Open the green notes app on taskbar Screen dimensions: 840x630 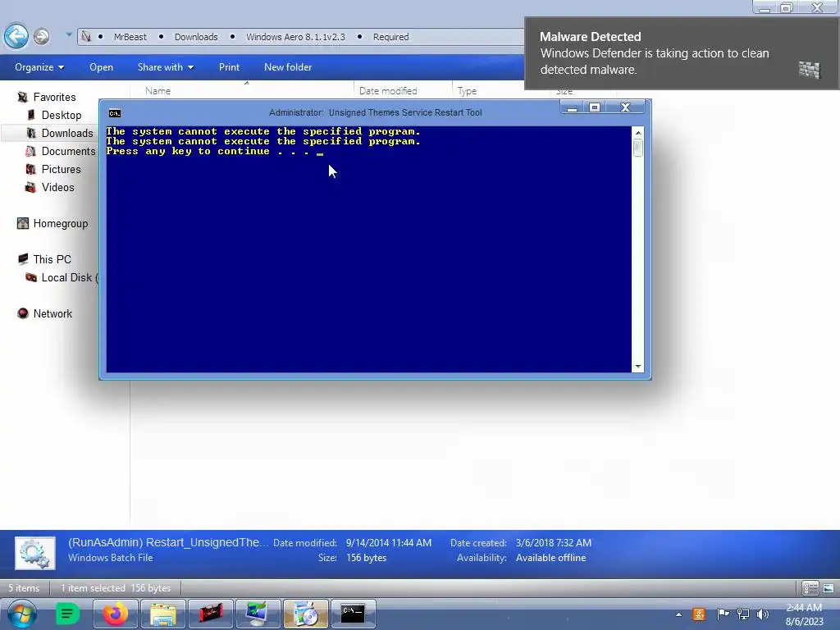pyautogui.click(x=67, y=614)
